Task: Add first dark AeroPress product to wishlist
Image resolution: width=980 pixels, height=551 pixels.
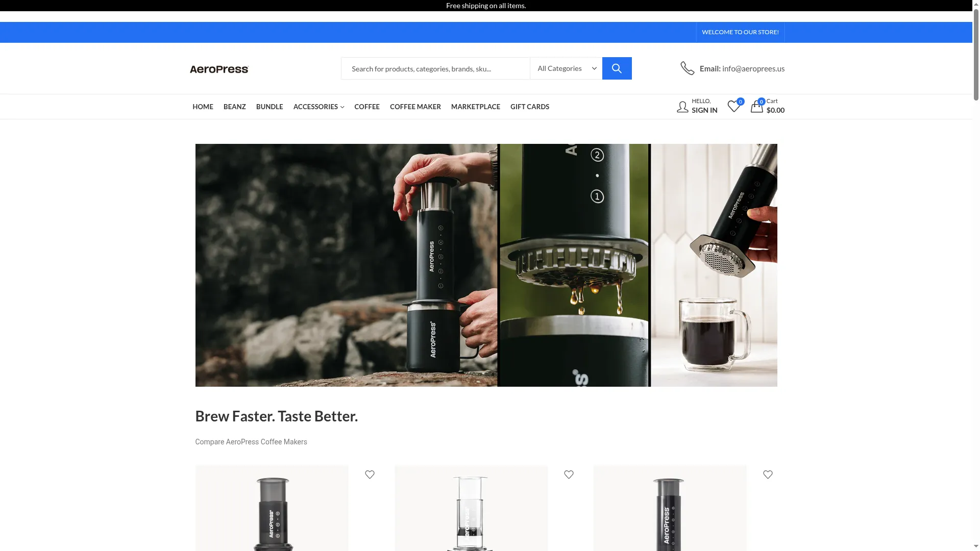Action: (370, 474)
